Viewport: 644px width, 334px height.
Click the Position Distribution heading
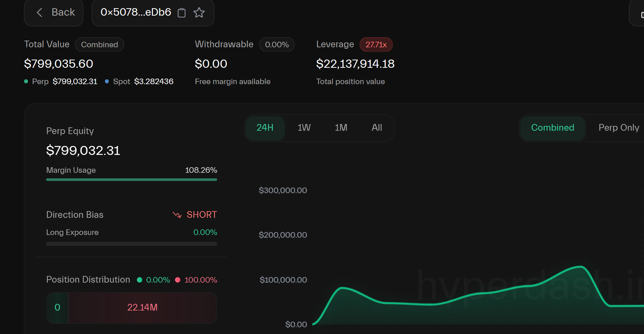[88, 280]
